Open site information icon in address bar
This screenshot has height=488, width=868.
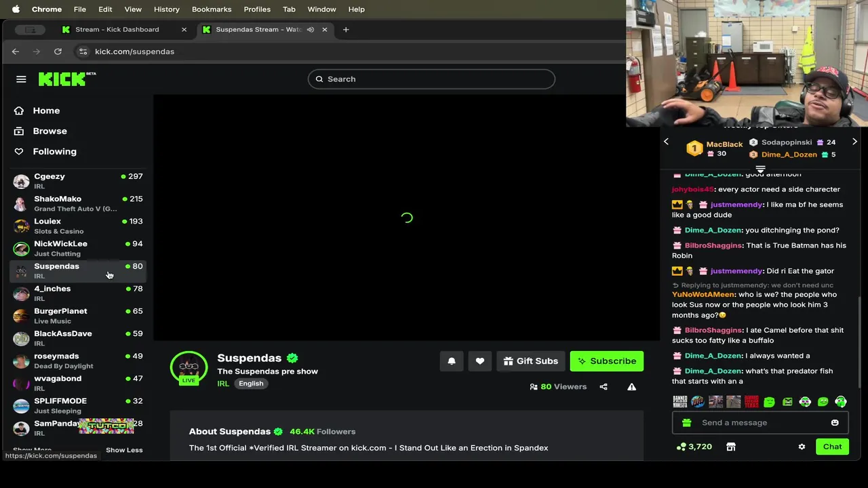(83, 52)
